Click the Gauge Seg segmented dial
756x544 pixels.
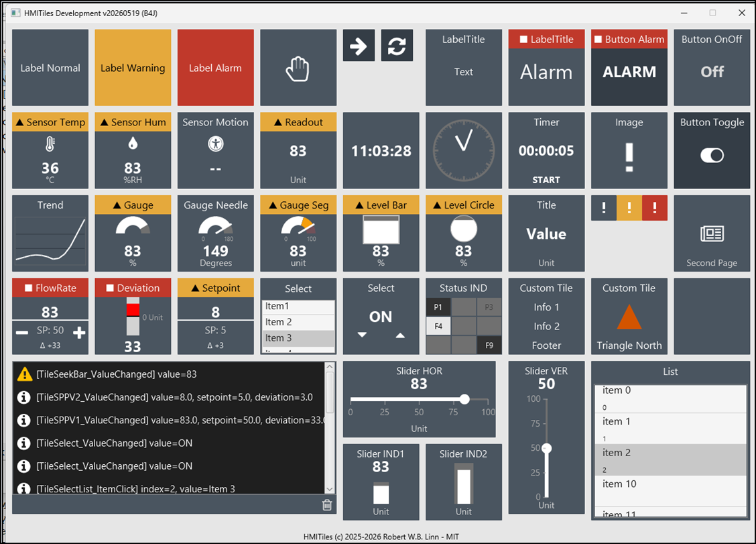point(298,225)
